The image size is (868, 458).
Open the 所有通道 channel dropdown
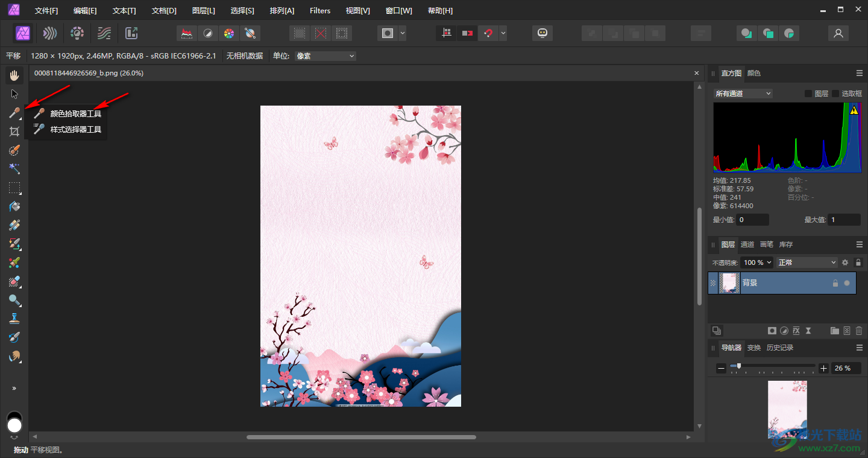point(743,94)
